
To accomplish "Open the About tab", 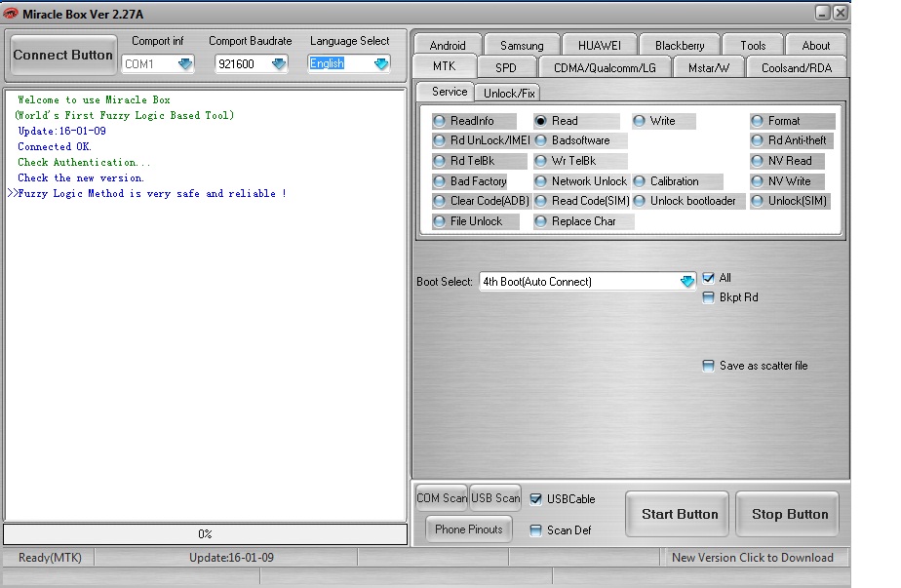I will (816, 46).
